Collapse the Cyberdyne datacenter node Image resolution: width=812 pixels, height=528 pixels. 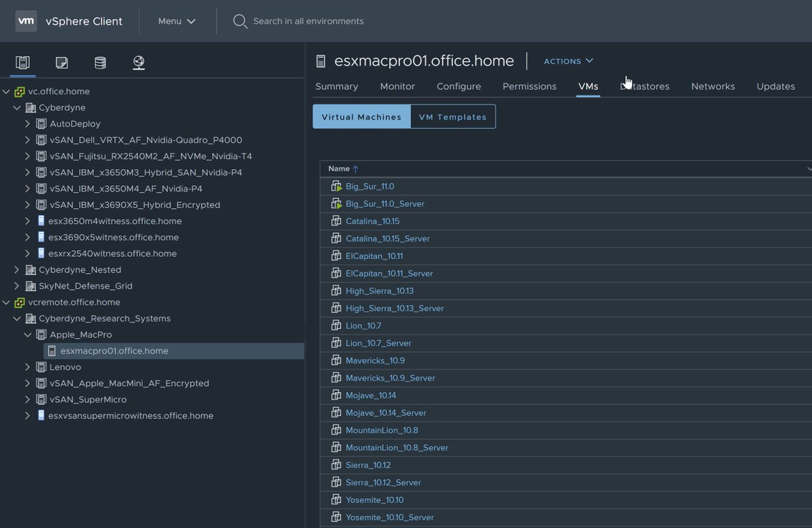click(17, 107)
